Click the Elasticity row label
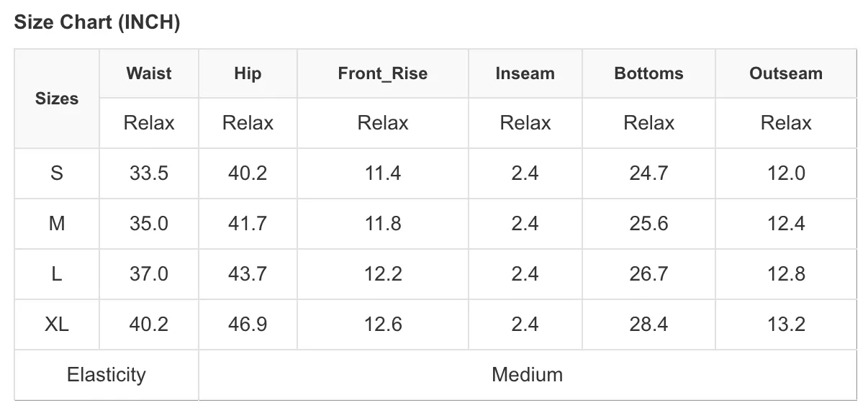The image size is (868, 413). (107, 375)
